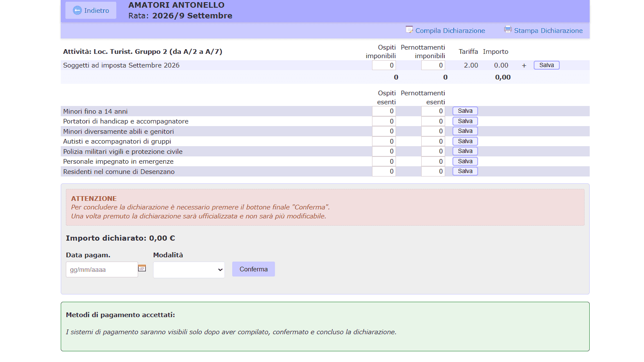
Task: Save the Minori fino a 14 anni row
Action: (465, 111)
